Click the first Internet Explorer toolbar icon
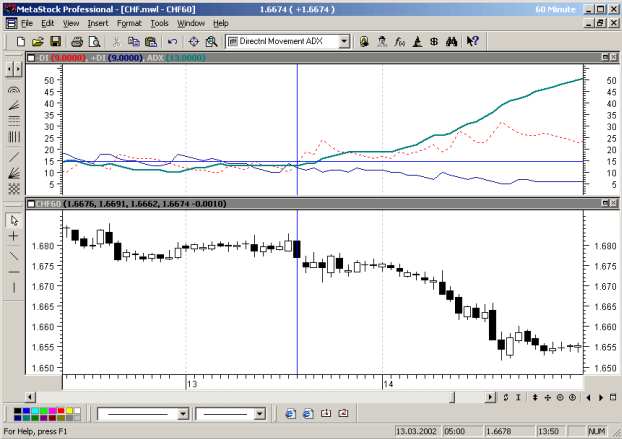 click(x=290, y=414)
